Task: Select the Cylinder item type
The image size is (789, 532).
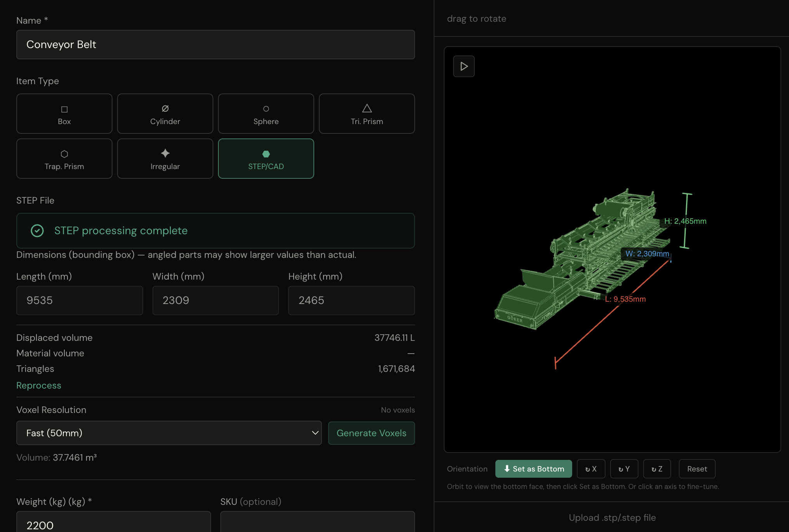Action: tap(165, 114)
